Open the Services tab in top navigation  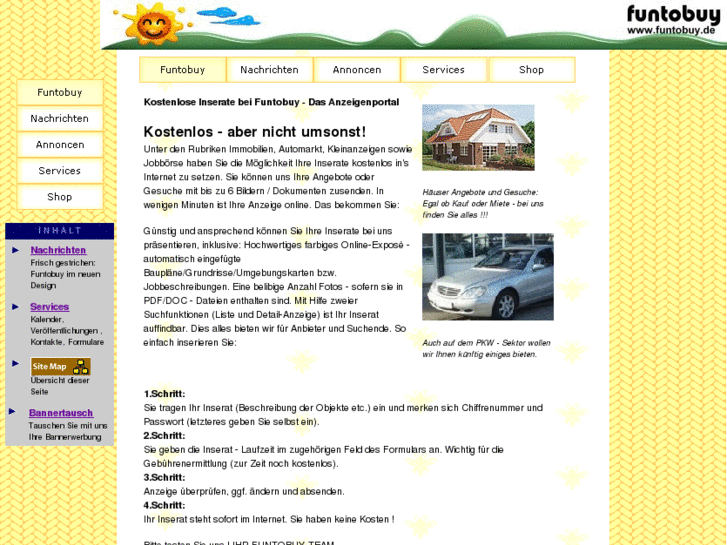point(444,70)
